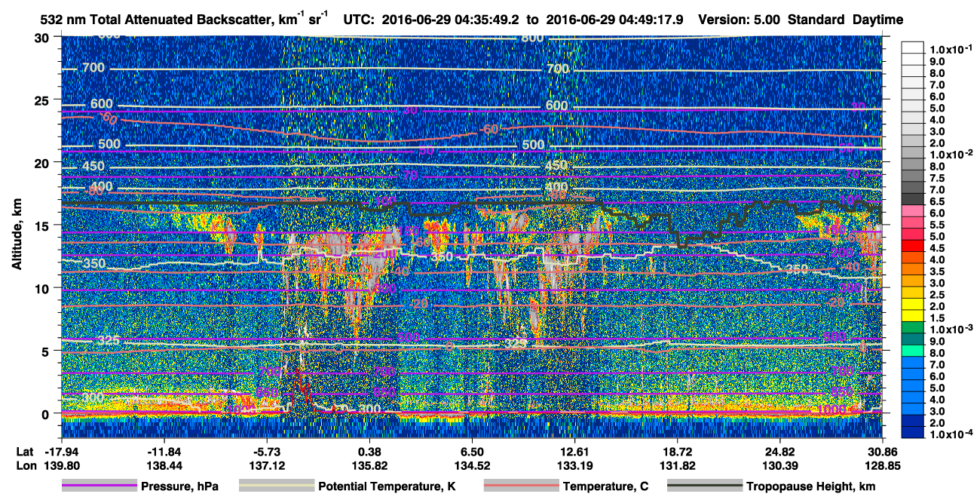Click the latitude value '6.50'

pyautogui.click(x=472, y=452)
